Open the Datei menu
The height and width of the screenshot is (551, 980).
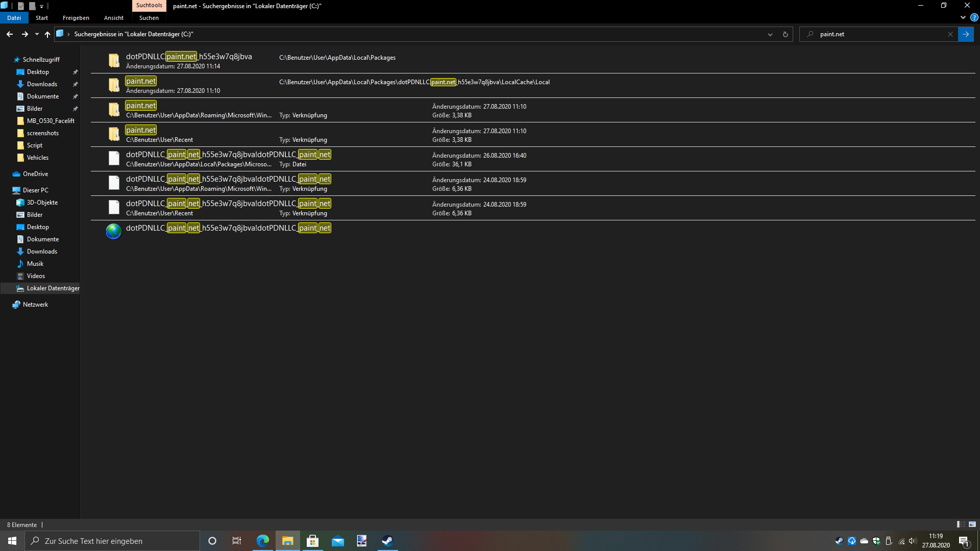click(x=14, y=18)
